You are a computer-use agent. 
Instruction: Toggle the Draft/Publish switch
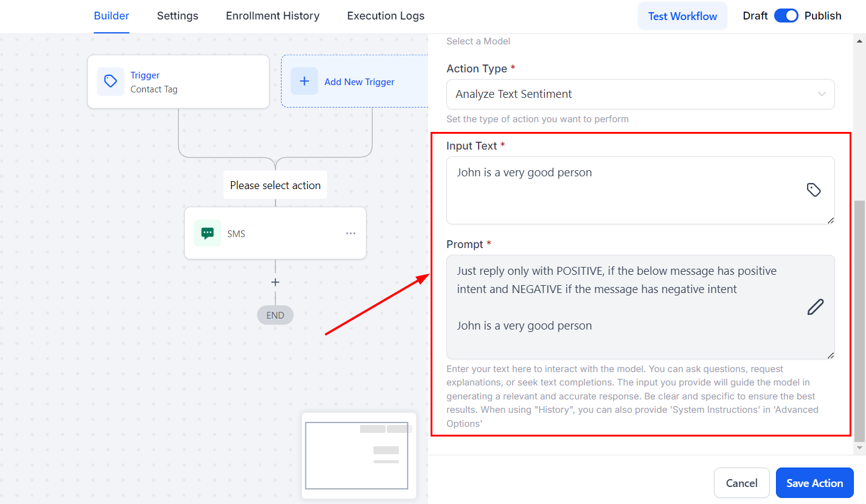(786, 16)
